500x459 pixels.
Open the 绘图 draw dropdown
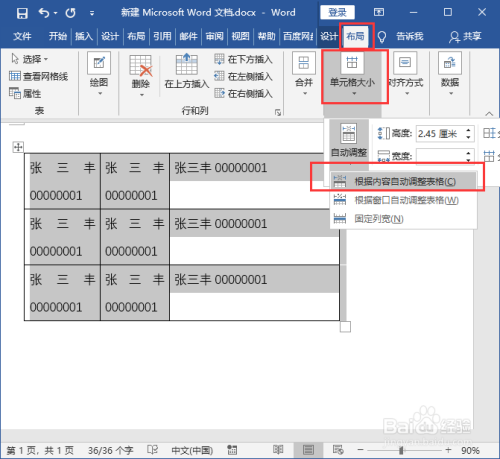click(x=99, y=74)
